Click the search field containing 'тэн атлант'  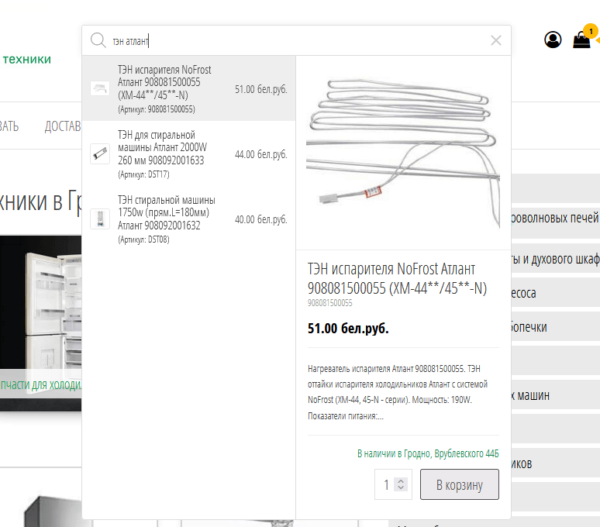pos(298,41)
